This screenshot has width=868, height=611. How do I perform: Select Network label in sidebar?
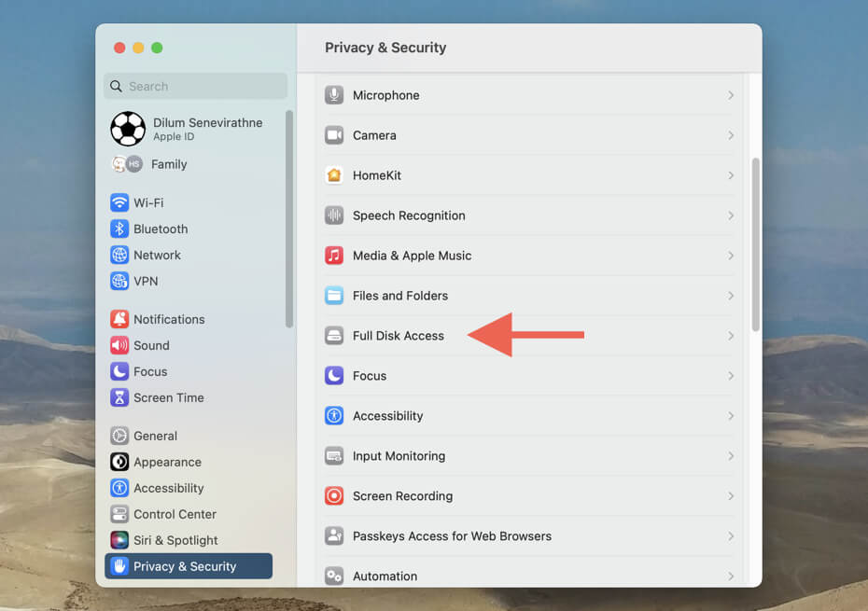[157, 255]
